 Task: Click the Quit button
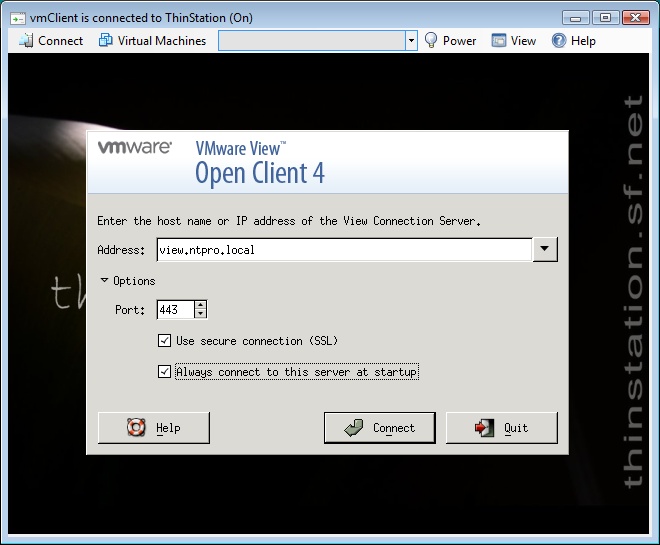pos(502,428)
